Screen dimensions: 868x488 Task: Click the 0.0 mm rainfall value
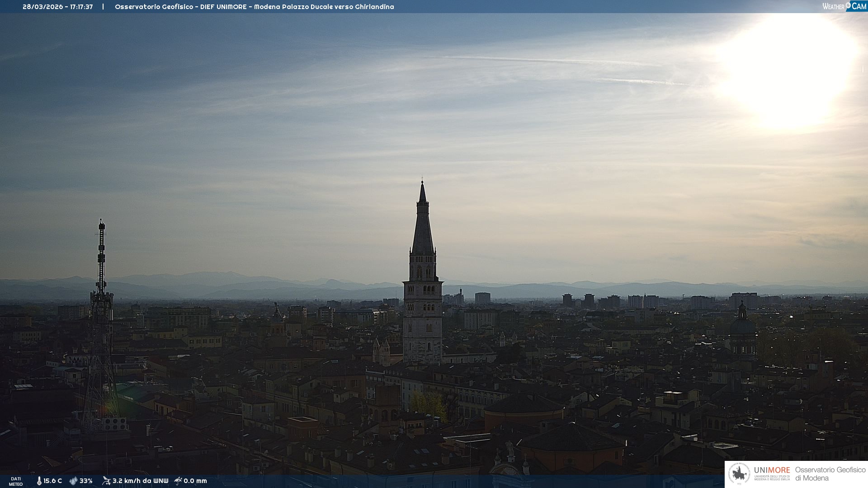[195, 481]
